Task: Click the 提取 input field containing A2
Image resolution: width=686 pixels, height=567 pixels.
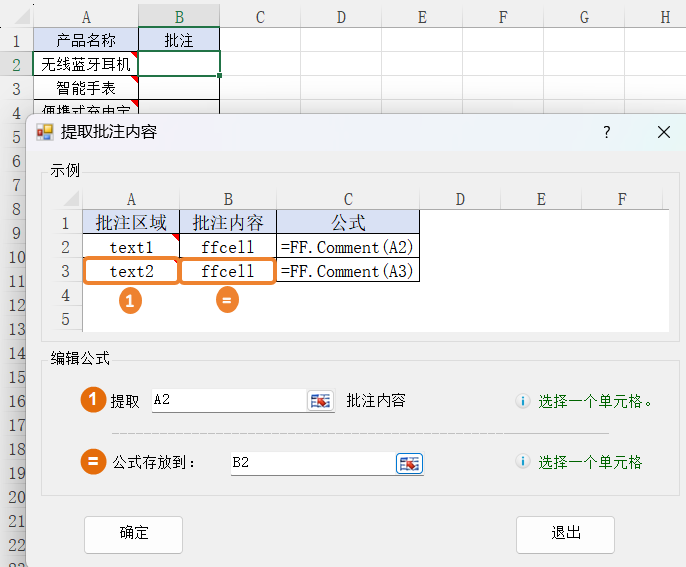Action: pos(228,401)
